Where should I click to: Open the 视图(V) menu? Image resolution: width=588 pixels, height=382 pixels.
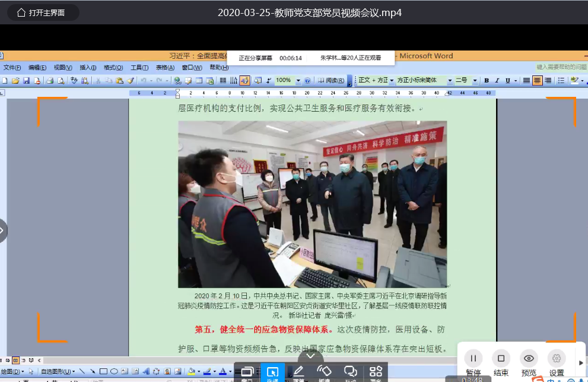click(63, 68)
